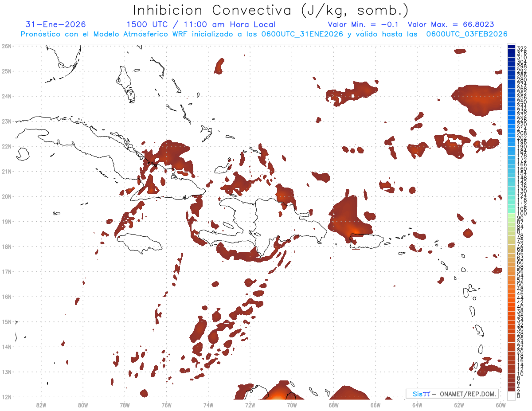Click the longitude label '62W'
The image size is (532, 411).
pos(459,405)
